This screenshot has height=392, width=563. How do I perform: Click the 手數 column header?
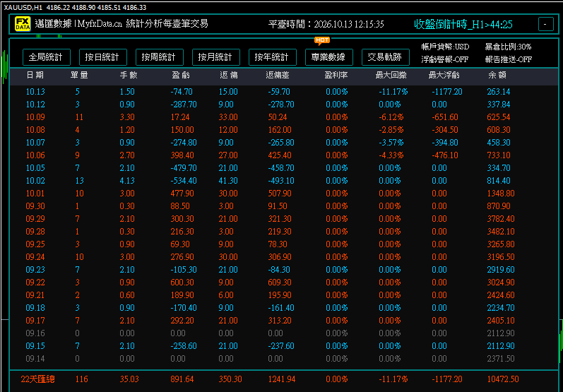coord(129,76)
